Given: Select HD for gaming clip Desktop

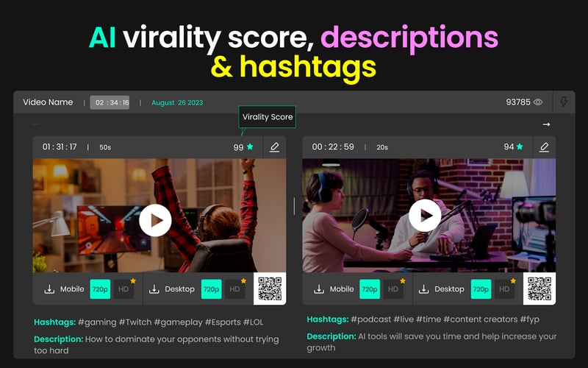Looking at the screenshot, I should pos(234,289).
